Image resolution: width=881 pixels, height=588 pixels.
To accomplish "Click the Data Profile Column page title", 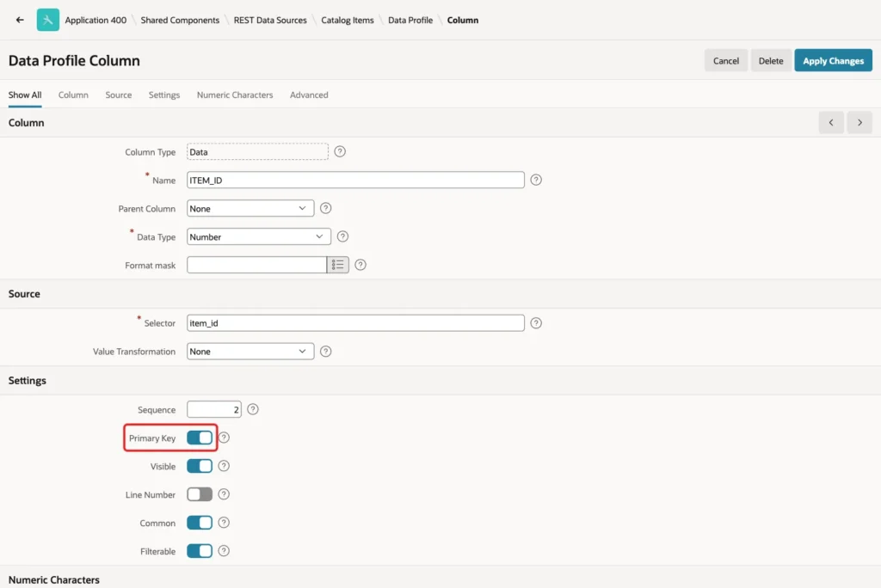I will 74,61.
